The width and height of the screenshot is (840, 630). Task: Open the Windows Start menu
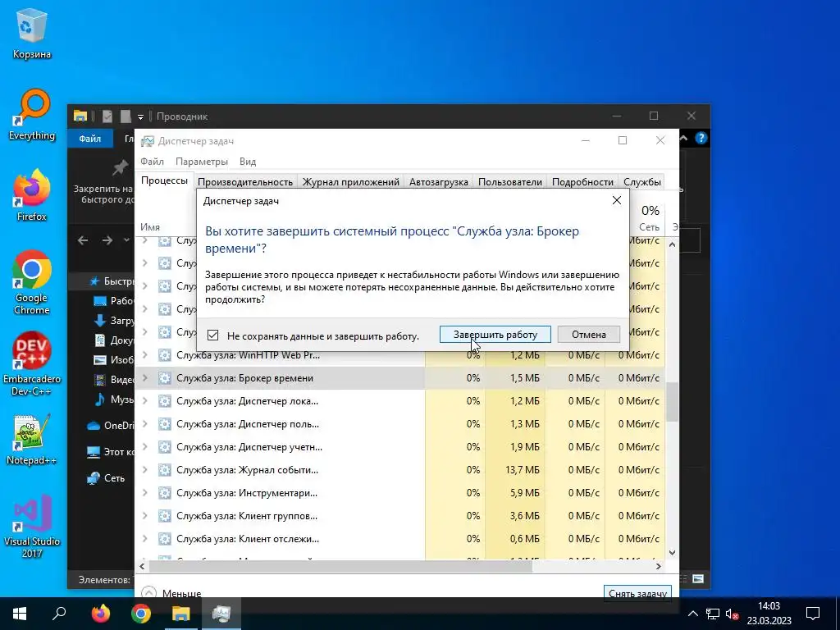click(20, 614)
